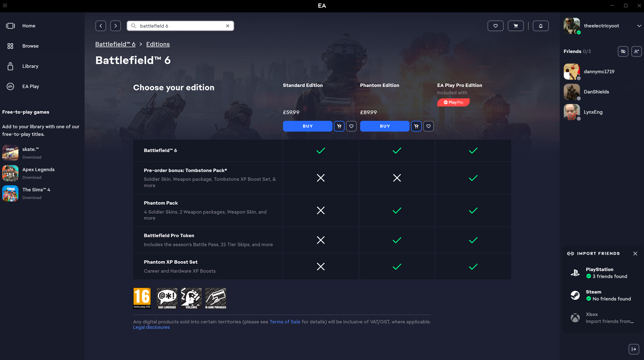Open the notifications bell
644x360 pixels.
[x=540, y=26]
